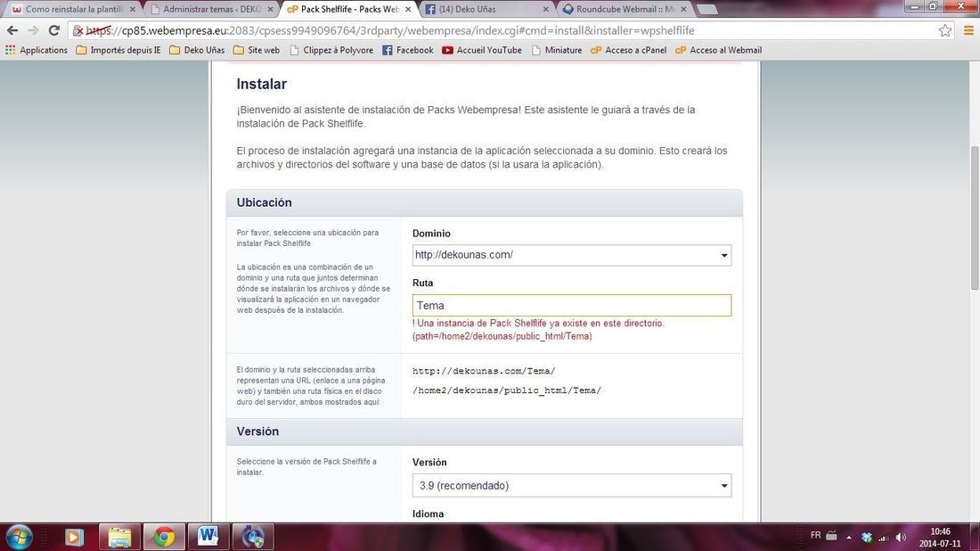Open the Clippez à Polyvore bookmark
This screenshot has width=980, height=551.
click(x=331, y=50)
